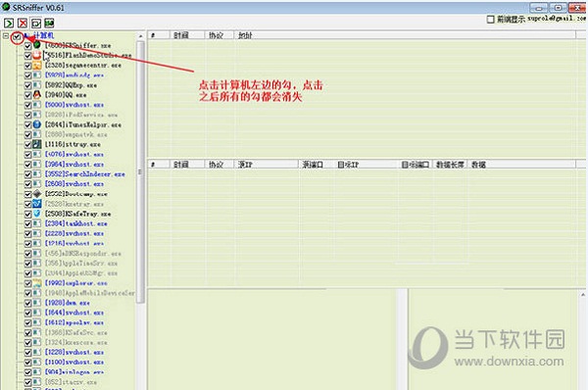The image size is (588, 390).
Task: Click 协议 header beside the 地址 column
Action: (x=220, y=35)
